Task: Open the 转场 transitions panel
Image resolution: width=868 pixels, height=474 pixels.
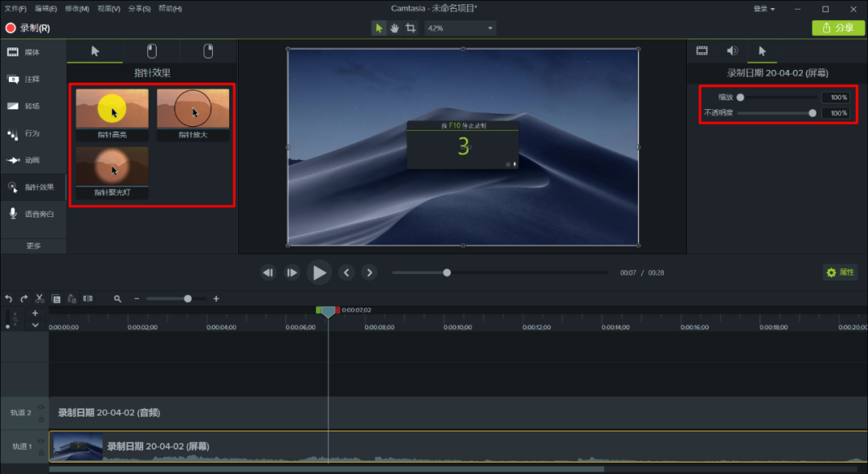Action: click(33, 106)
